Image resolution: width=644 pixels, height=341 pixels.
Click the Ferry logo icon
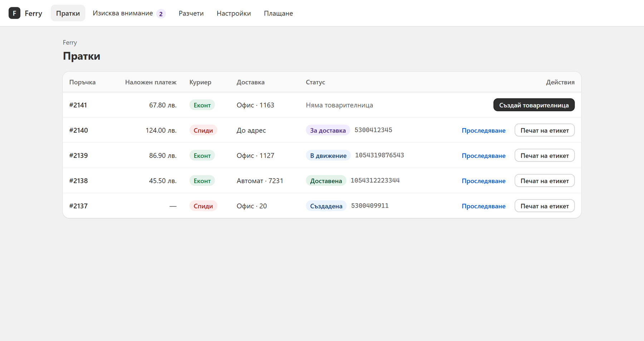14,13
